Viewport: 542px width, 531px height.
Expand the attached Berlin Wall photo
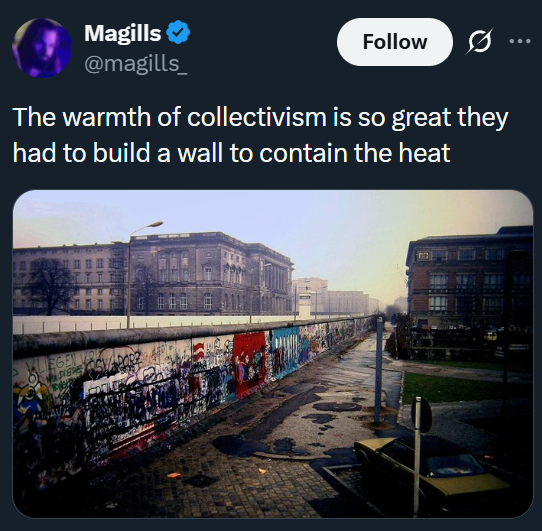coord(273,354)
